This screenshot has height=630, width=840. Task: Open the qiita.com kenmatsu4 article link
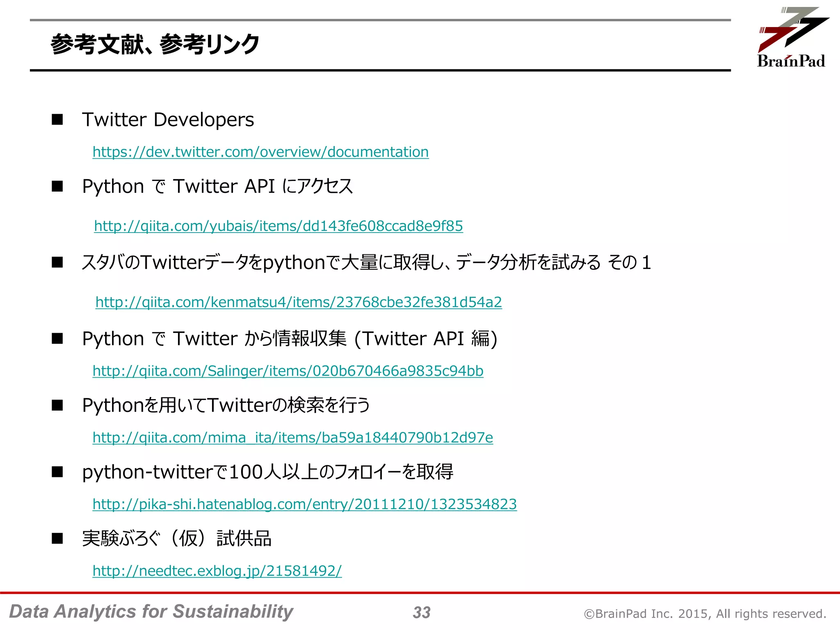pos(299,302)
